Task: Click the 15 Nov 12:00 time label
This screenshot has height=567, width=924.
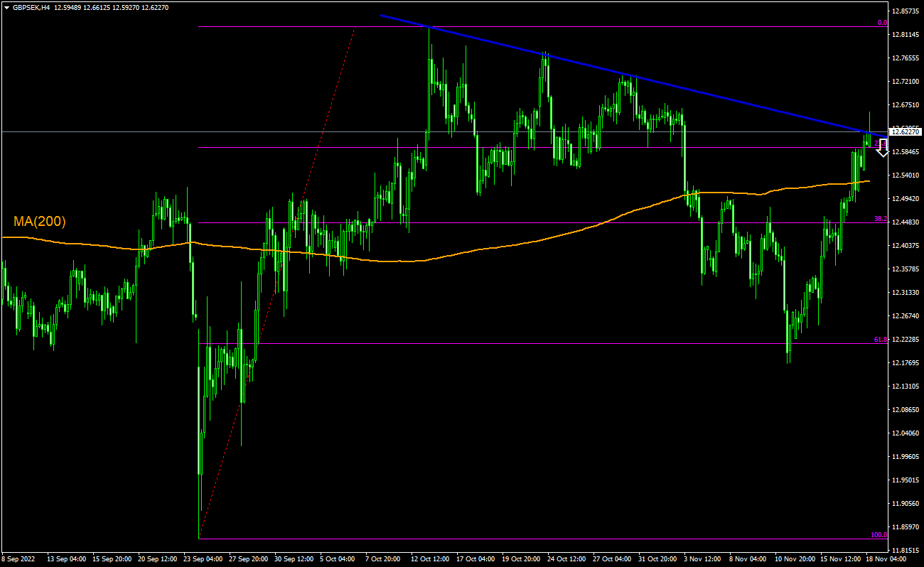Action: click(842, 559)
